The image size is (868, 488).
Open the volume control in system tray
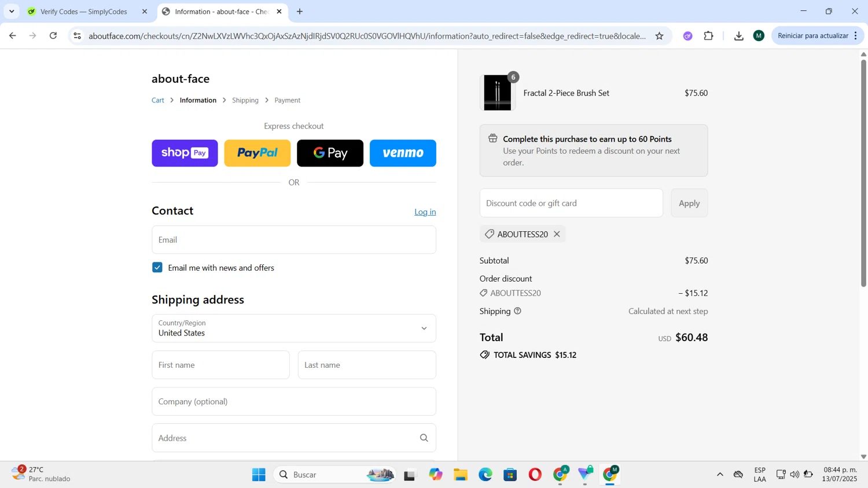pos(795,475)
